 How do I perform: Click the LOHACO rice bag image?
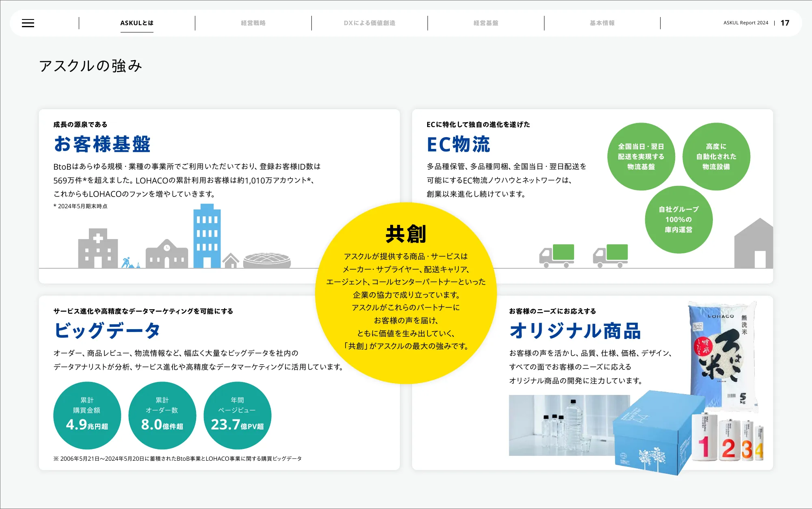click(722, 356)
